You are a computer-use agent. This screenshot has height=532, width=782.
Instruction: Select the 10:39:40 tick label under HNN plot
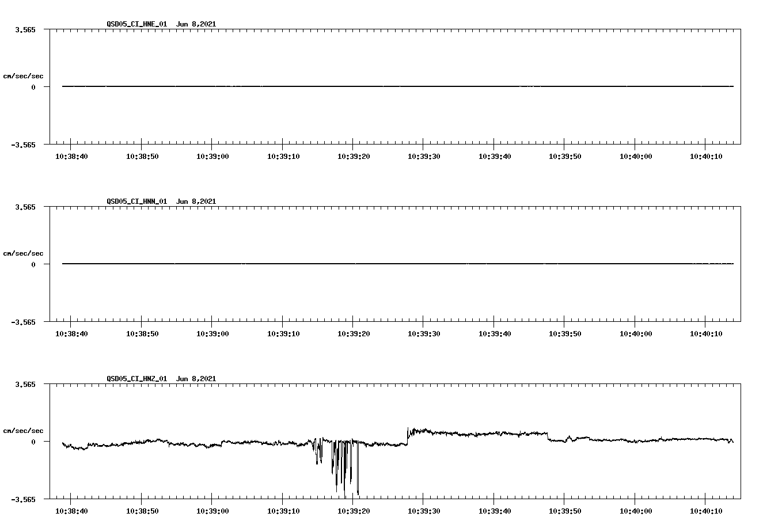(495, 334)
